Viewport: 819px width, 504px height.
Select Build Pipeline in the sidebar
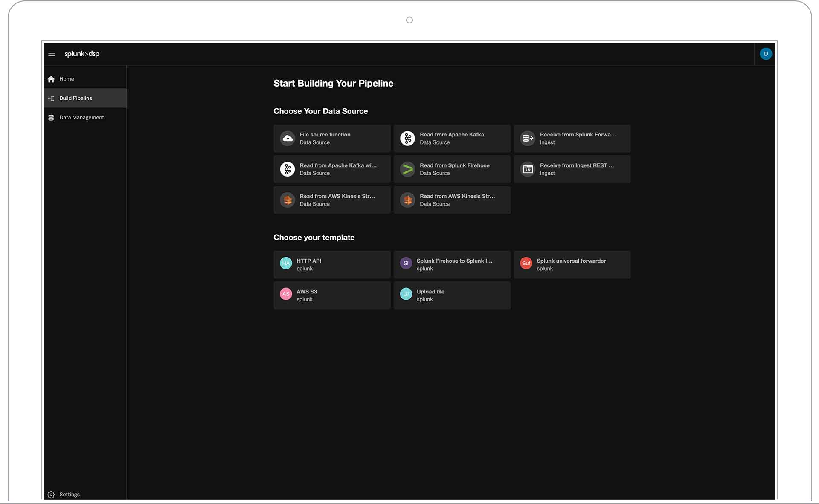click(x=85, y=98)
